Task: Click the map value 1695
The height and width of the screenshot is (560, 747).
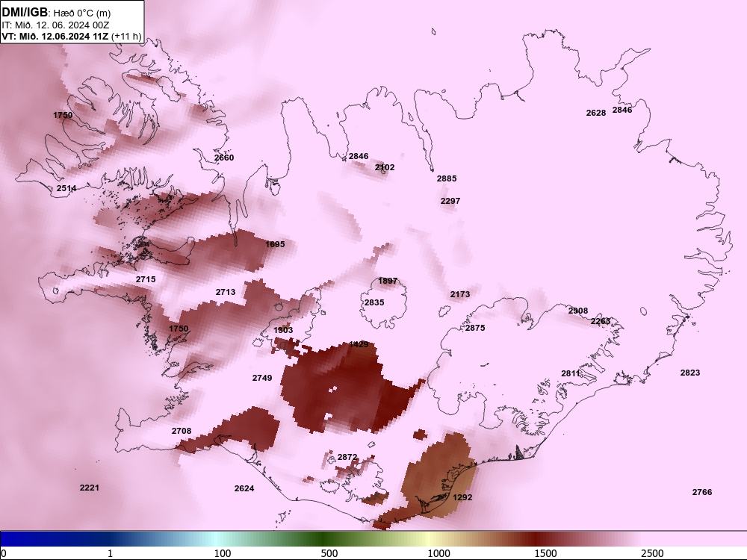Action: coord(275,244)
